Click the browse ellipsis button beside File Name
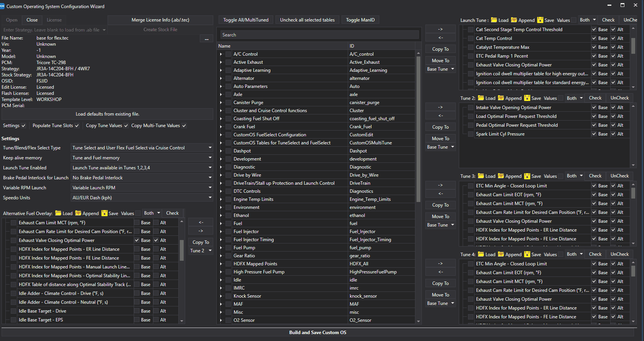This screenshot has height=341, width=644. tap(206, 38)
